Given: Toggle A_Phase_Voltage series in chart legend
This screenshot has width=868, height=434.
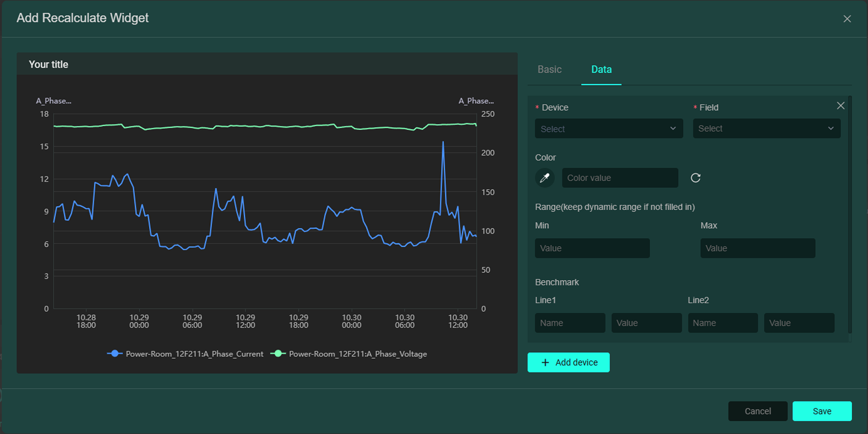Looking at the screenshot, I should pos(349,354).
